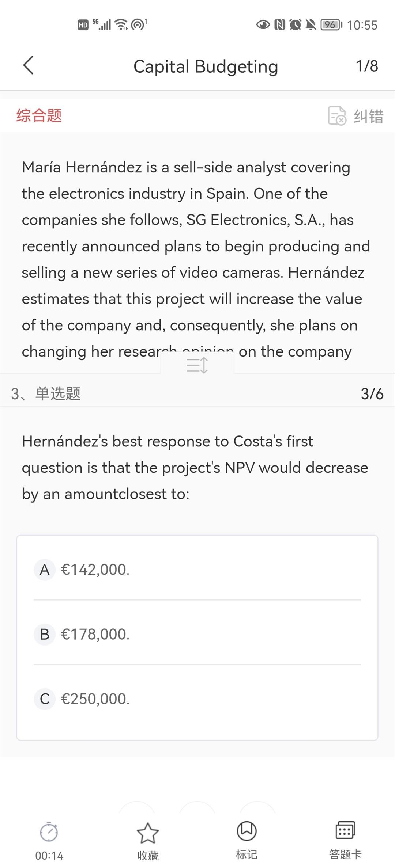
Task: Click the 1/8 question set counter
Action: click(367, 66)
